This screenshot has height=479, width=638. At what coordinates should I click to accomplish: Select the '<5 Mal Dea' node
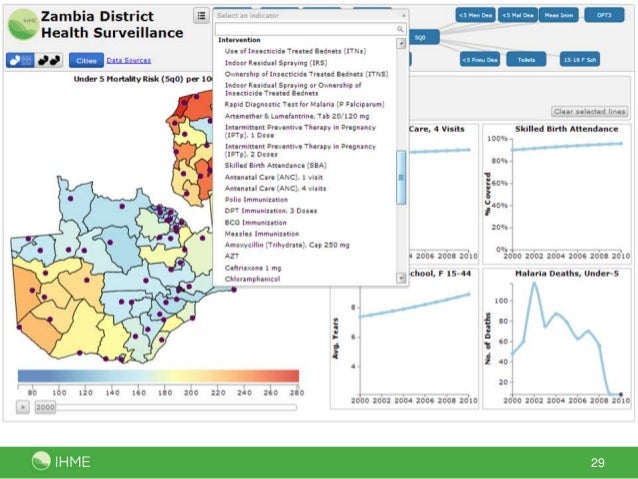pos(518,16)
